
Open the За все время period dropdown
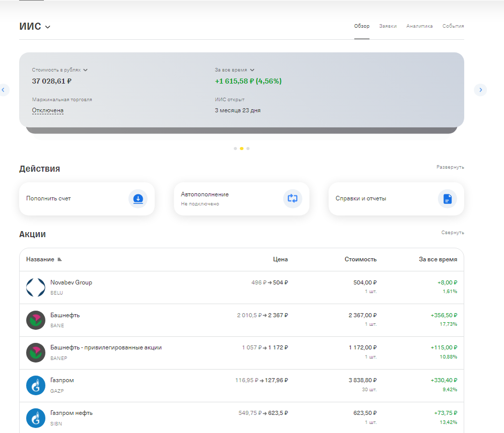235,70
